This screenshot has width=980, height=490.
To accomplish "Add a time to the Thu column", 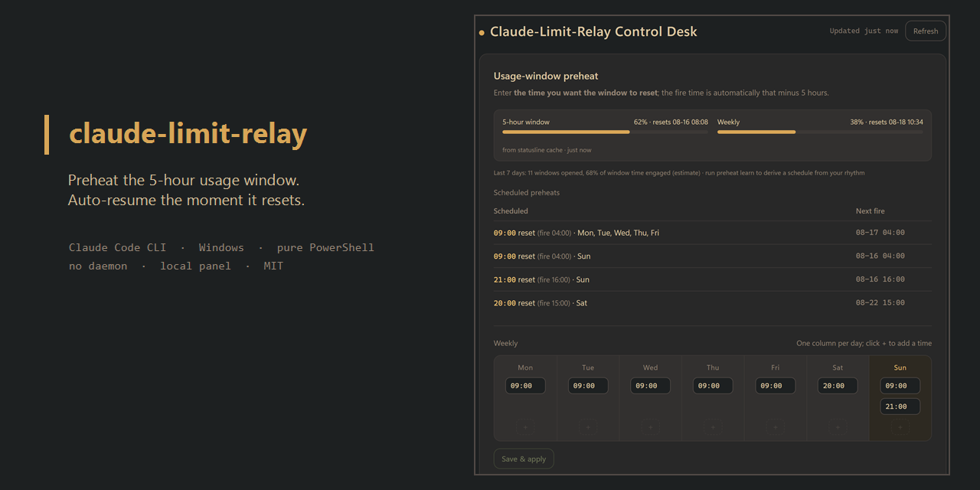I will (713, 427).
